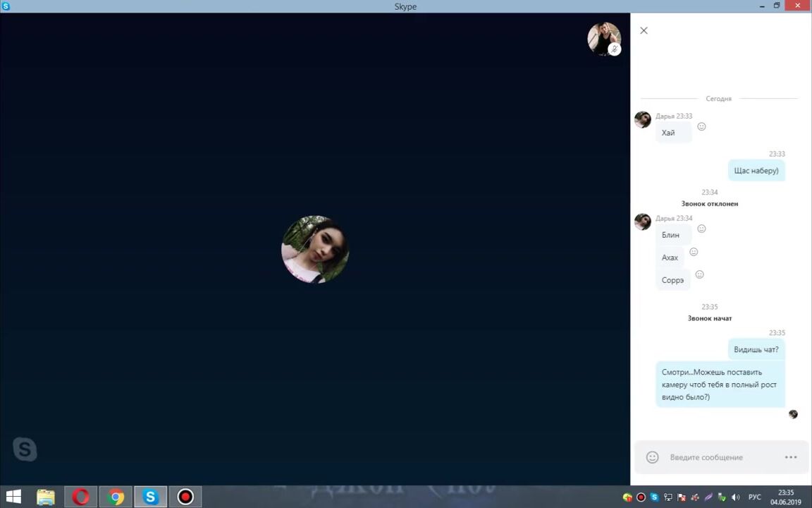Open File Explorer from taskbar
The height and width of the screenshot is (508, 812).
[46, 497]
